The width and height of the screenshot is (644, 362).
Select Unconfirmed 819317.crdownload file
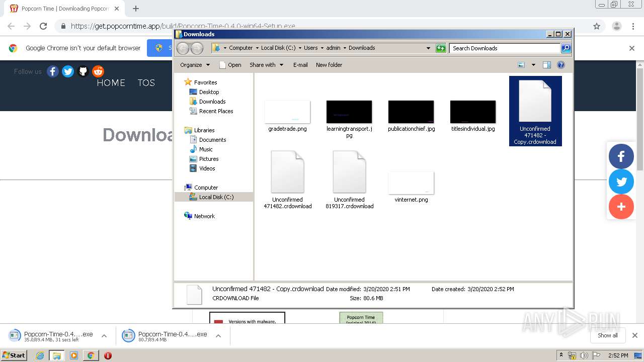pyautogui.click(x=349, y=179)
